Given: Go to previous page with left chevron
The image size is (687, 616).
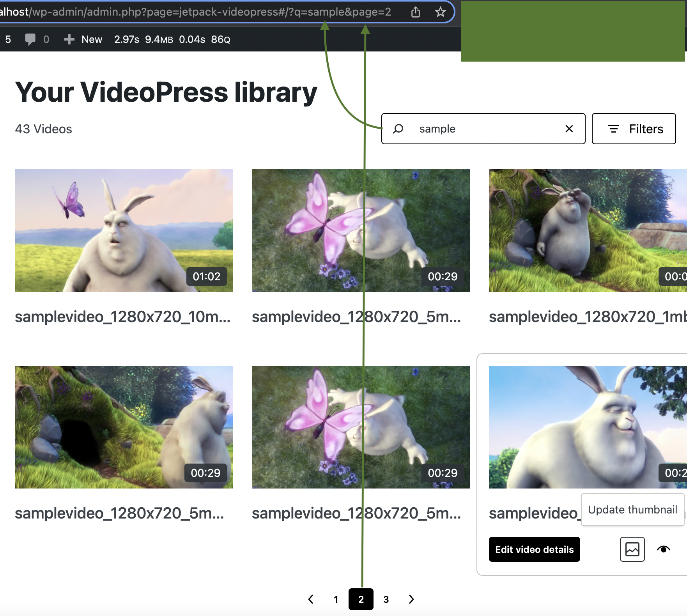Looking at the screenshot, I should click(x=311, y=599).
